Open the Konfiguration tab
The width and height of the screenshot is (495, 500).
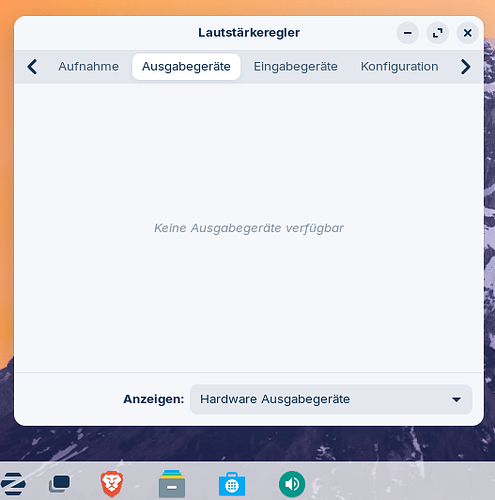(399, 67)
